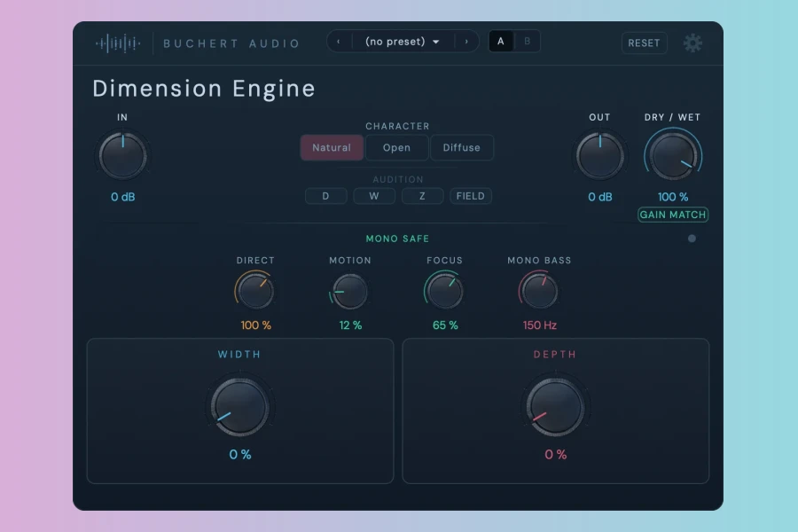Toggle the FIELD audition button

(x=471, y=196)
